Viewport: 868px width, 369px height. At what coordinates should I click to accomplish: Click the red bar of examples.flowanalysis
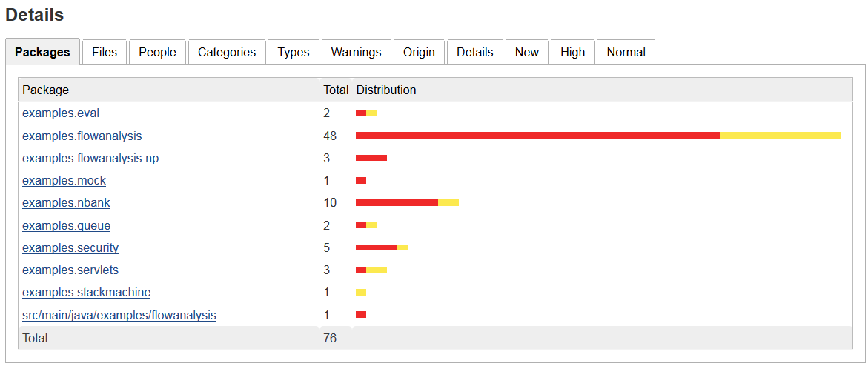537,136
